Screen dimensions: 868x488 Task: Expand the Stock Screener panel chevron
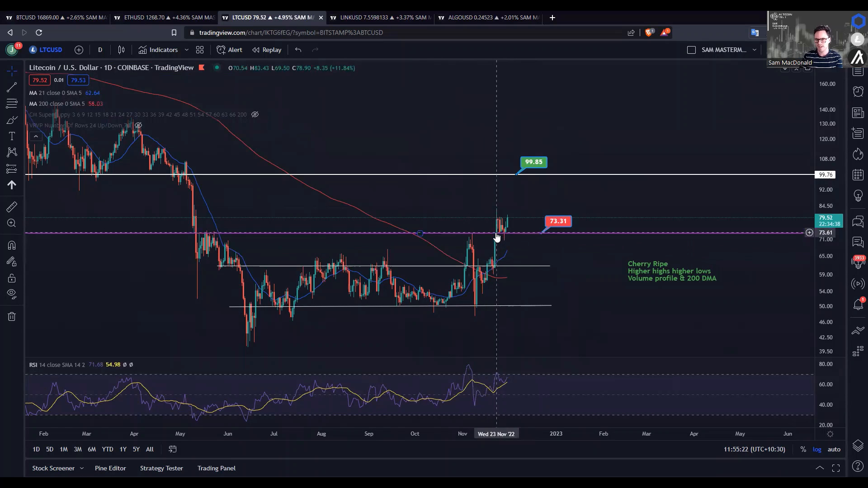[82, 468]
